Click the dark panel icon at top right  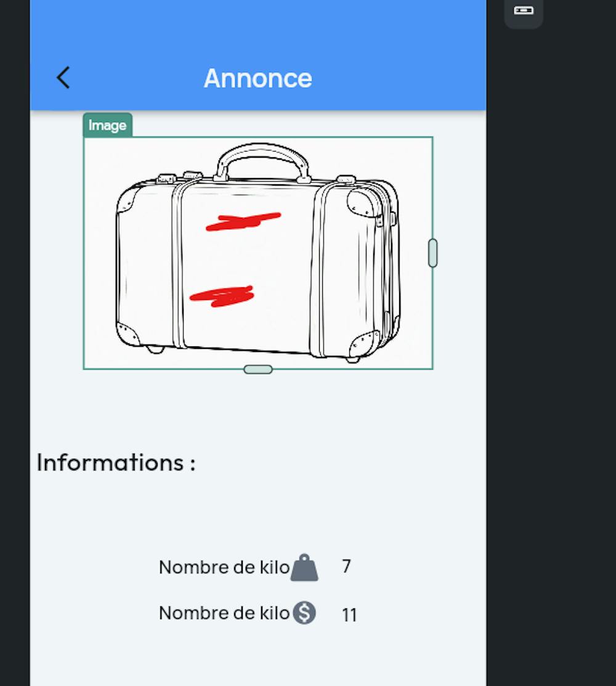524,10
